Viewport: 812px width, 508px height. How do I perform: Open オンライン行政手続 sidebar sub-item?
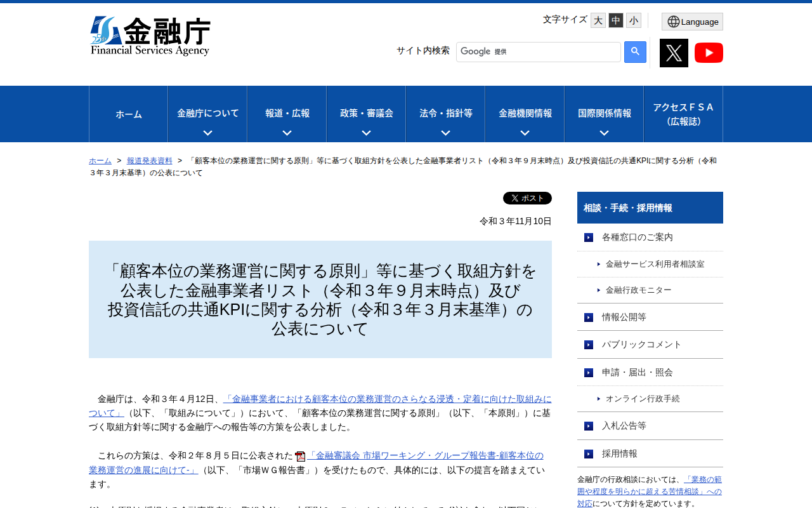(643, 399)
